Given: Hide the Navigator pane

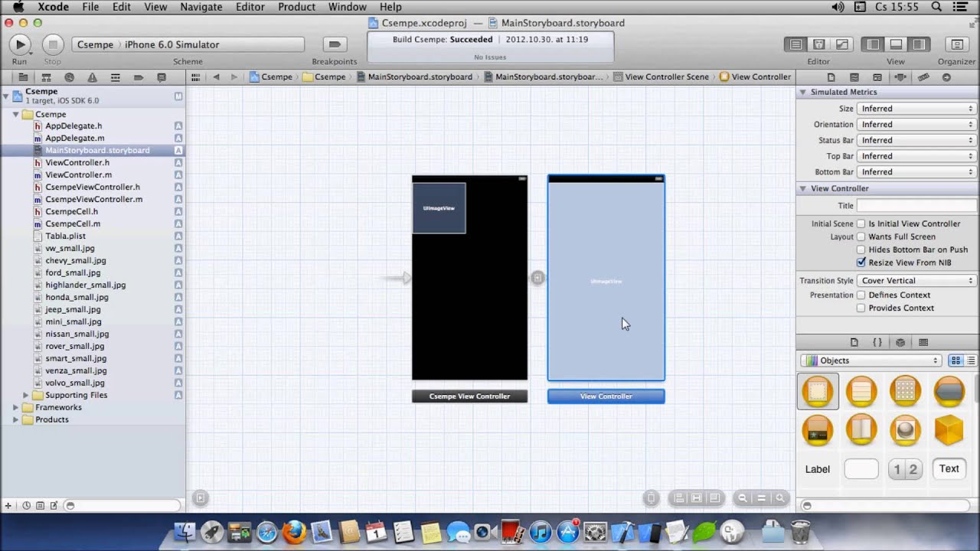Looking at the screenshot, I should pos(873,44).
